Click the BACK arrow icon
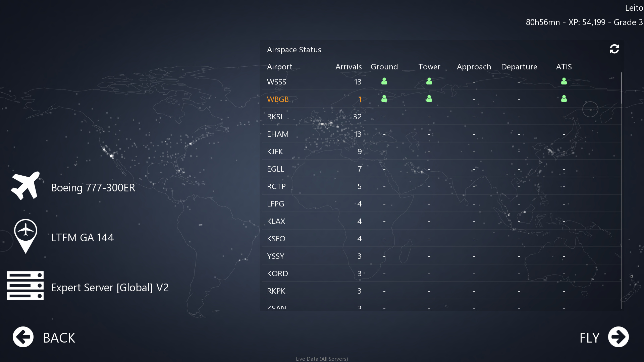The image size is (644, 362). 23,337
